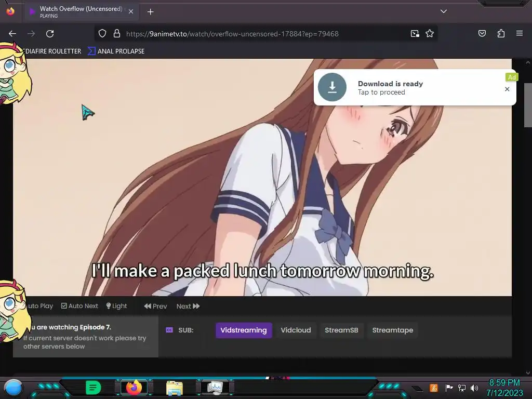Click the green Ad badge
Viewport: 532px width, 399px height.
[512, 77]
